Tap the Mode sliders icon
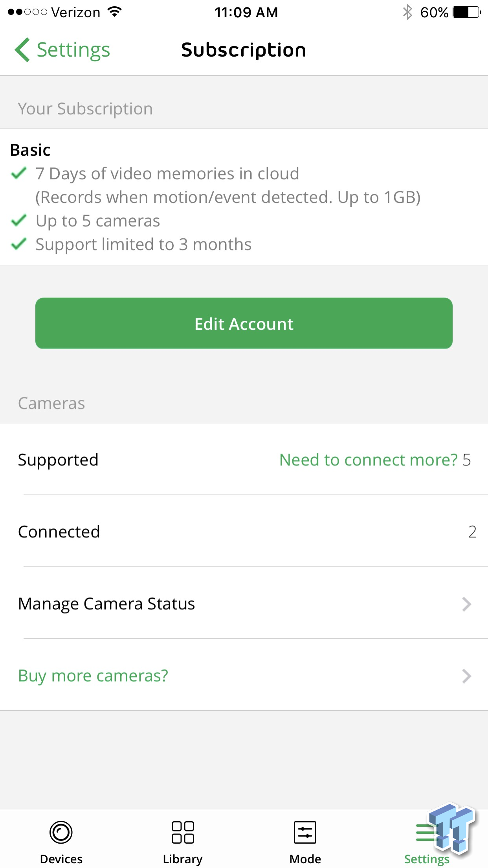 point(305,832)
